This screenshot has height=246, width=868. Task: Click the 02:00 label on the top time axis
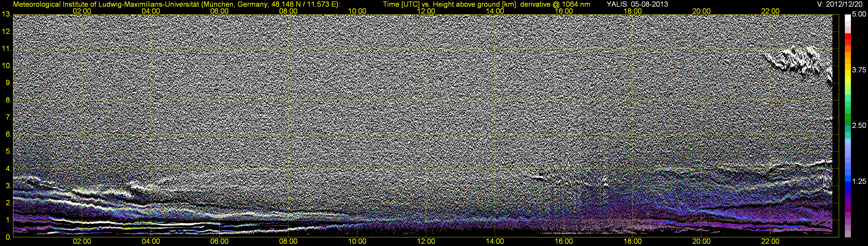click(x=82, y=11)
